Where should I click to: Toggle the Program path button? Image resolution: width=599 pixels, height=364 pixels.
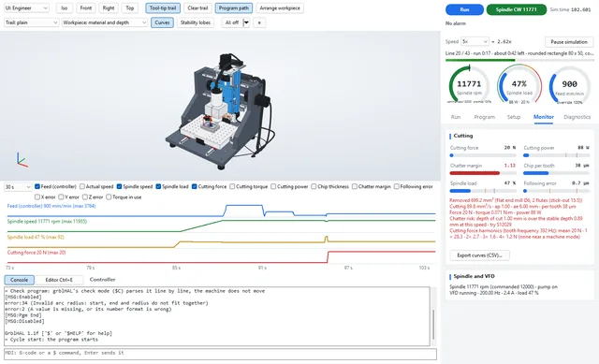point(233,8)
